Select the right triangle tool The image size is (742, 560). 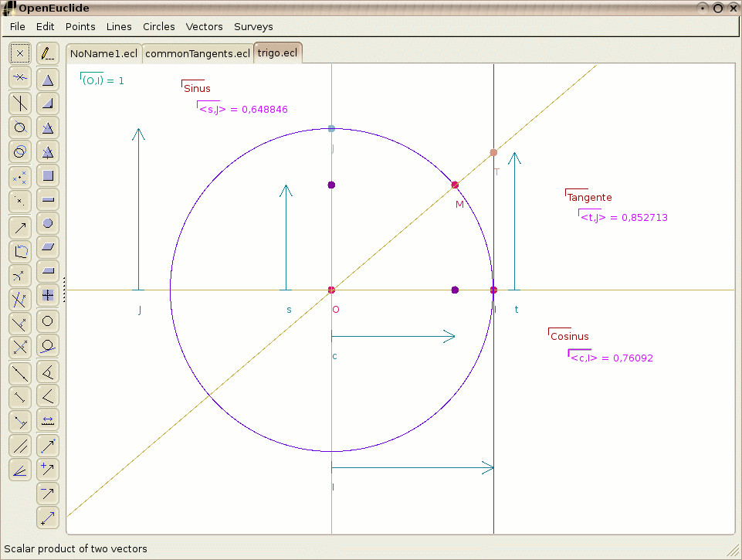coord(48,104)
